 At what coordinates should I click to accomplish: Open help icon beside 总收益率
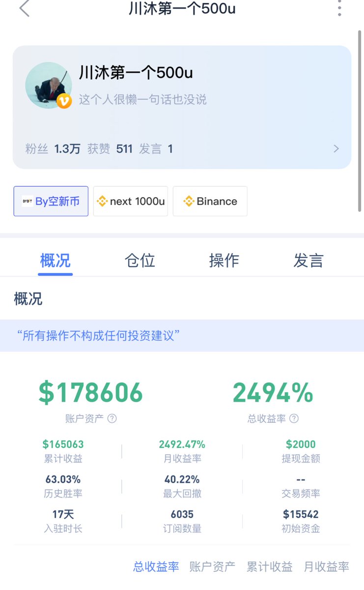click(294, 418)
